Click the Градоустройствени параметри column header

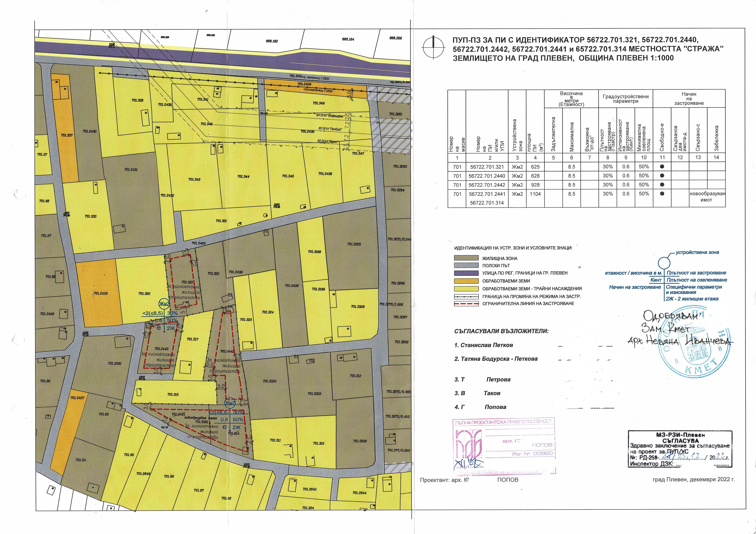coord(626,99)
